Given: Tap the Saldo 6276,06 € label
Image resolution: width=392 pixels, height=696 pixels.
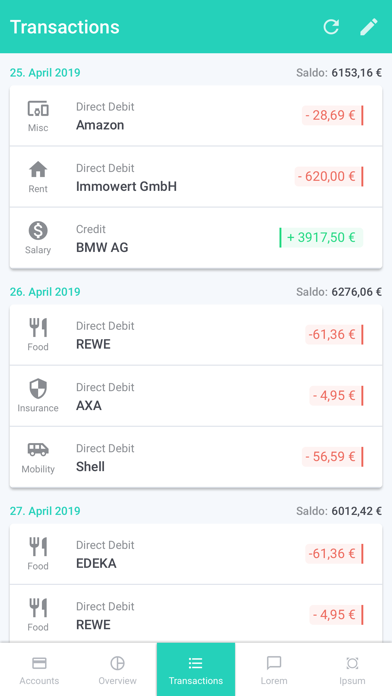Looking at the screenshot, I should (x=339, y=292).
